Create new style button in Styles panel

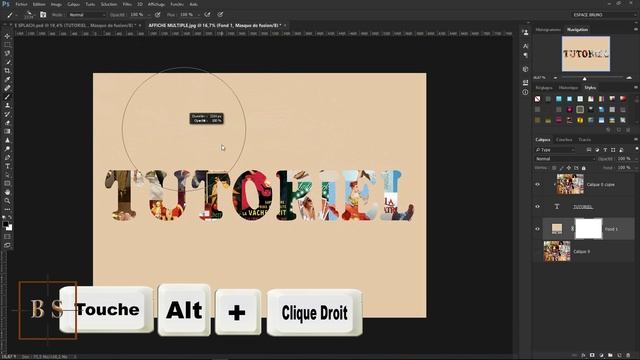pos(619,130)
